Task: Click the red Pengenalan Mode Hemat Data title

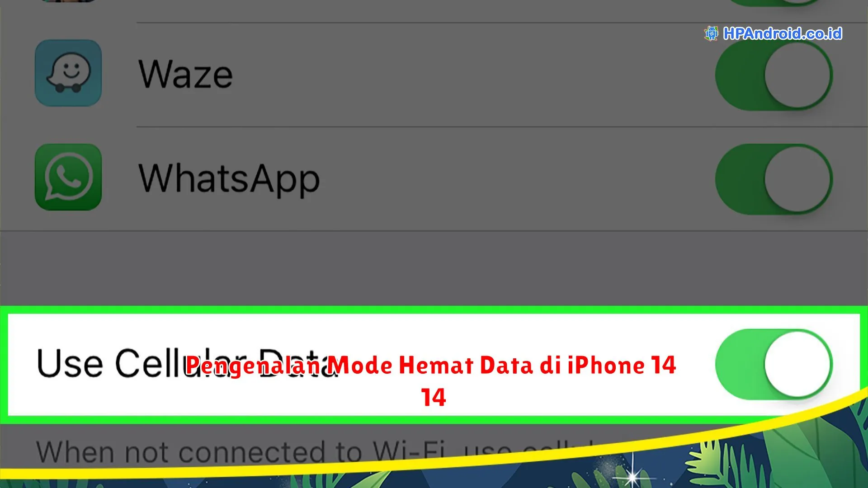Action: (x=431, y=365)
